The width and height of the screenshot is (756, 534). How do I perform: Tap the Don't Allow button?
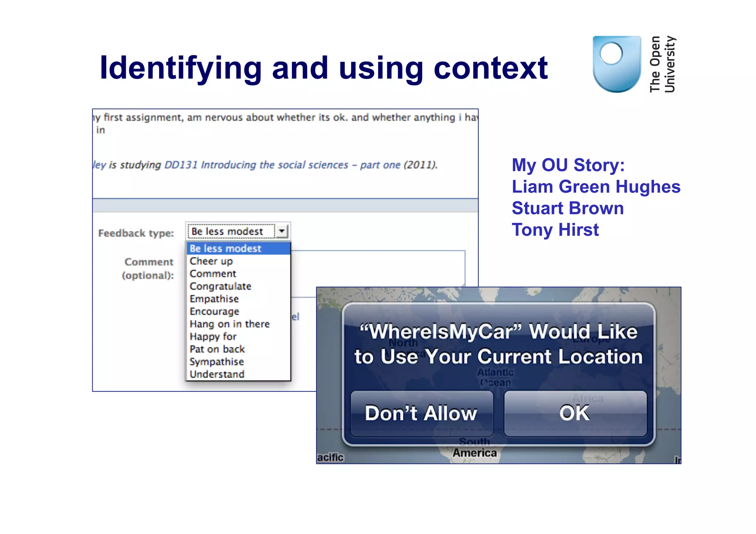click(x=422, y=413)
